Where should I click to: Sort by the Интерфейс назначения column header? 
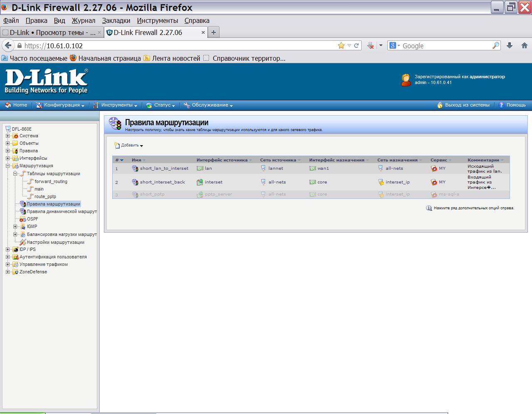pyautogui.click(x=337, y=160)
